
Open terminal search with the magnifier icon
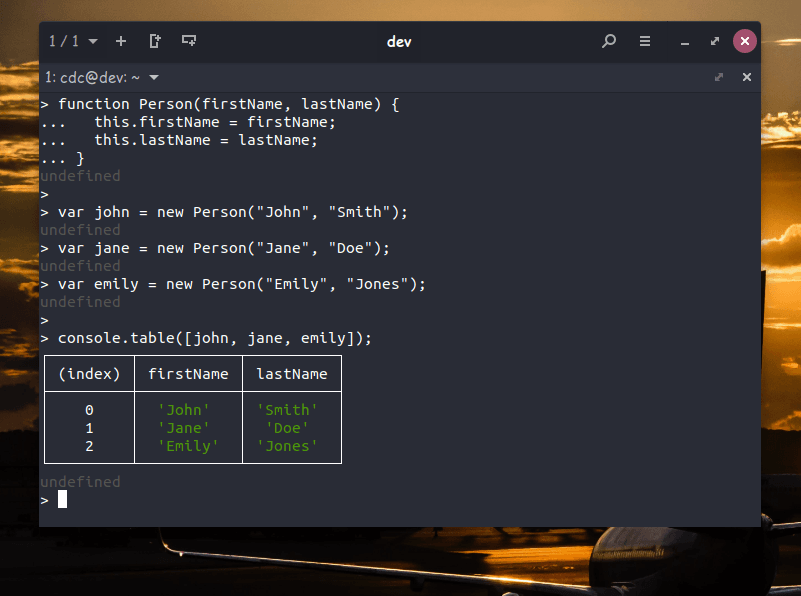click(x=608, y=41)
